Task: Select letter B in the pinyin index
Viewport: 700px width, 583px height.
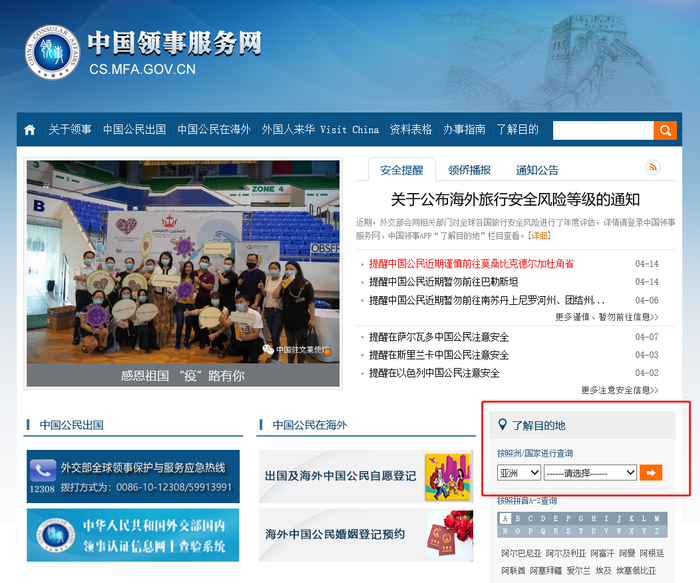Action: (517, 519)
